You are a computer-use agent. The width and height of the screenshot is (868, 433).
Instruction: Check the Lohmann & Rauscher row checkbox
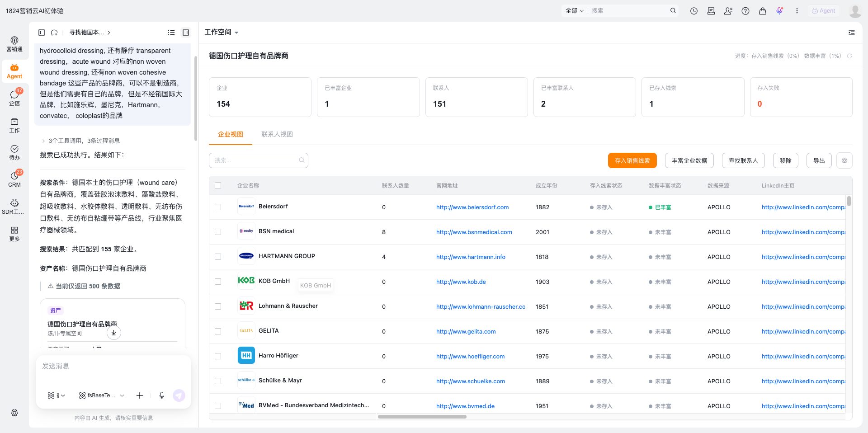pyautogui.click(x=218, y=306)
